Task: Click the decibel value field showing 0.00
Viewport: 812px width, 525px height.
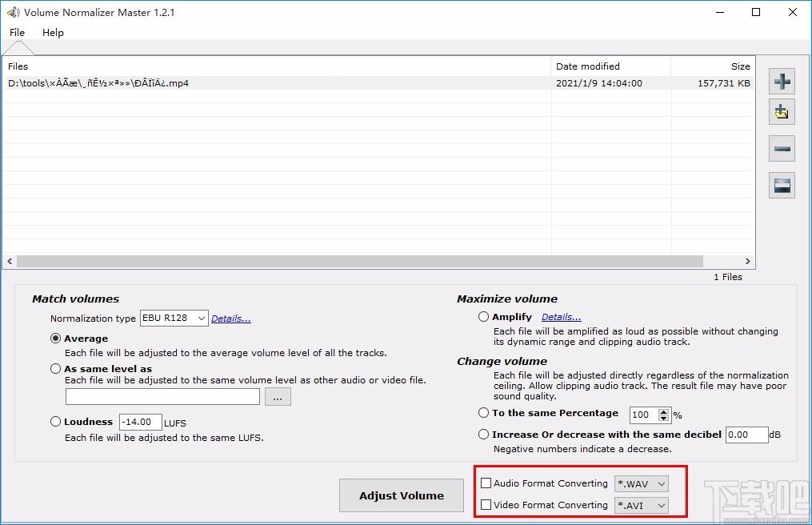Action: click(746, 435)
